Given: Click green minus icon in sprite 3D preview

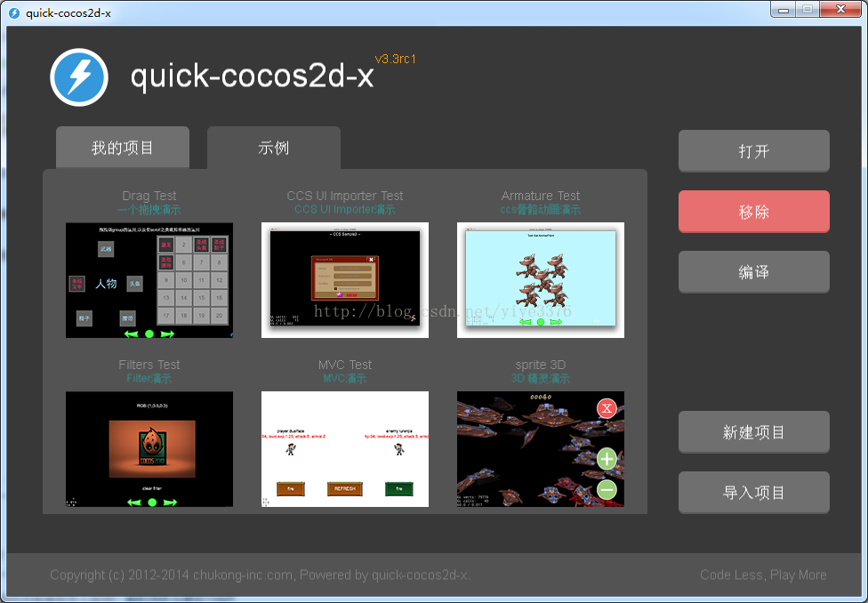Looking at the screenshot, I should [x=607, y=489].
